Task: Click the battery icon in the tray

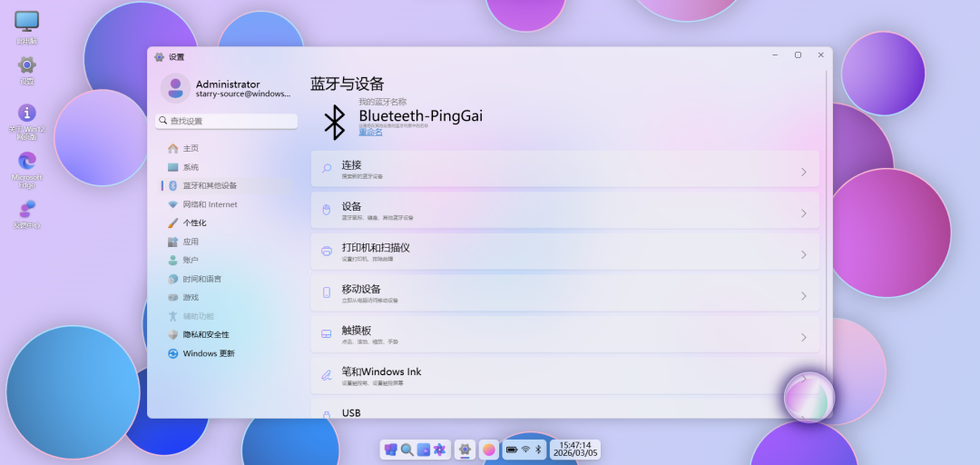Action: click(x=512, y=450)
